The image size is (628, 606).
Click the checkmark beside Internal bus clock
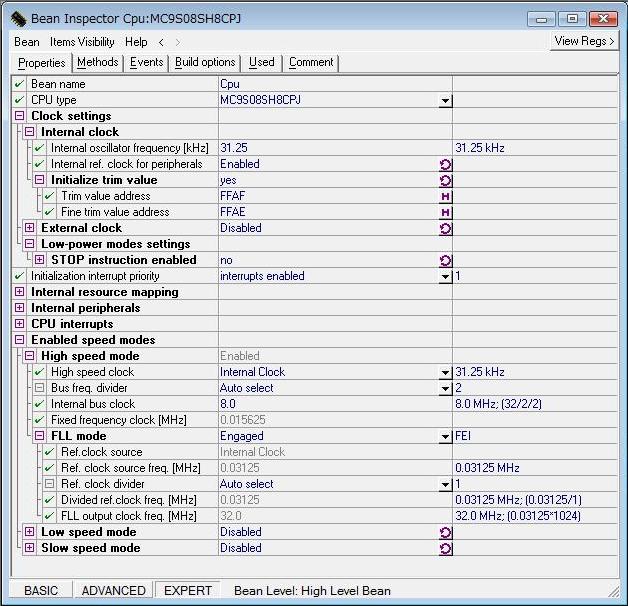[39, 404]
